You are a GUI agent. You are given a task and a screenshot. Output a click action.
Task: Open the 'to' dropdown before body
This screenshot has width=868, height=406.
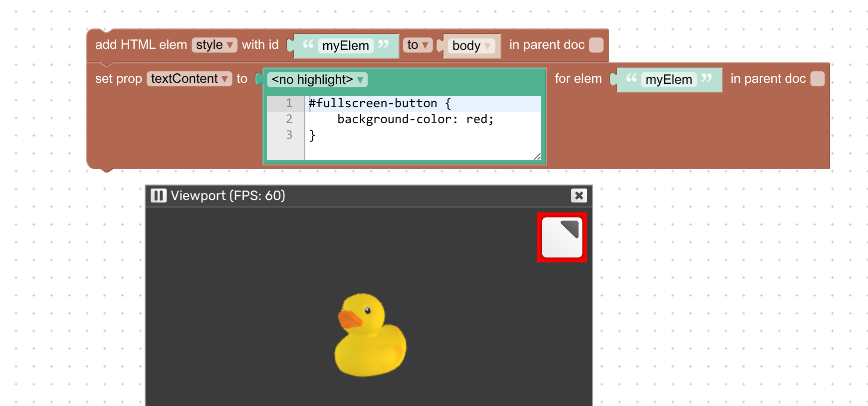click(418, 45)
